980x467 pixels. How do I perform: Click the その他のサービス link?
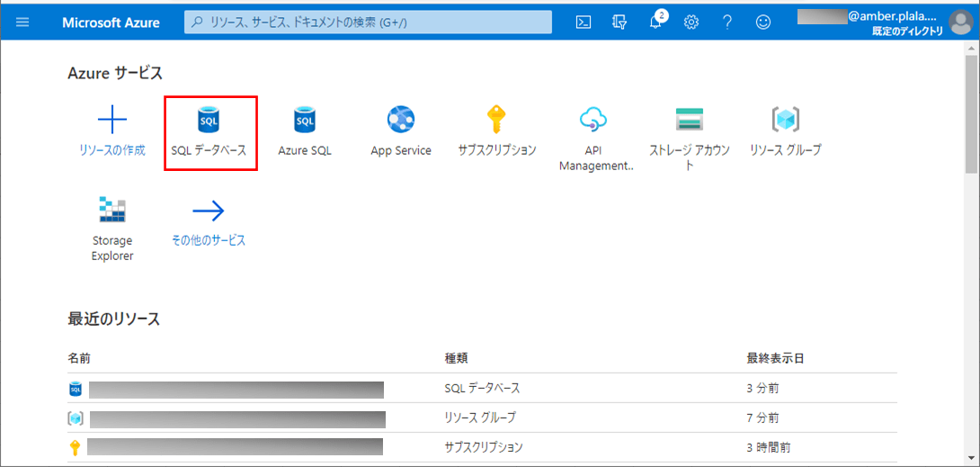tap(209, 240)
